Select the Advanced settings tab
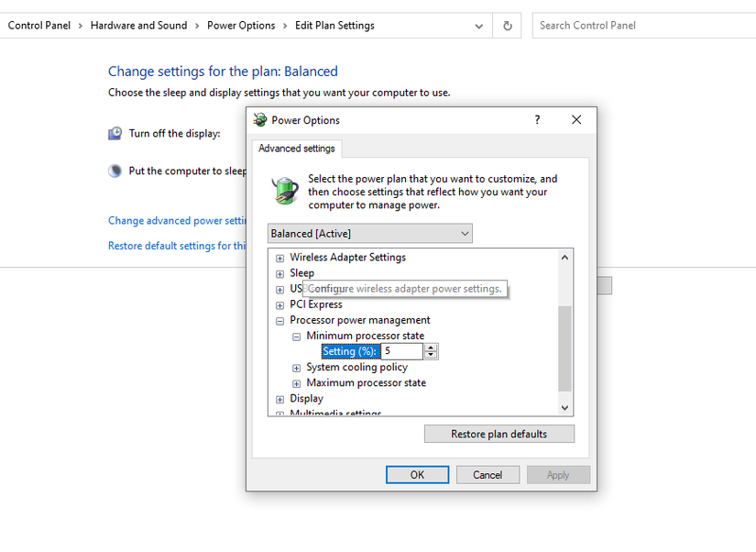Viewport: 756px width, 552px height. tap(296, 148)
